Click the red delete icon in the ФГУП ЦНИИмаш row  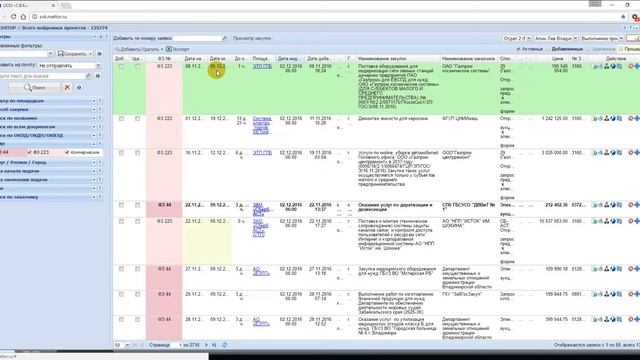pos(631,118)
